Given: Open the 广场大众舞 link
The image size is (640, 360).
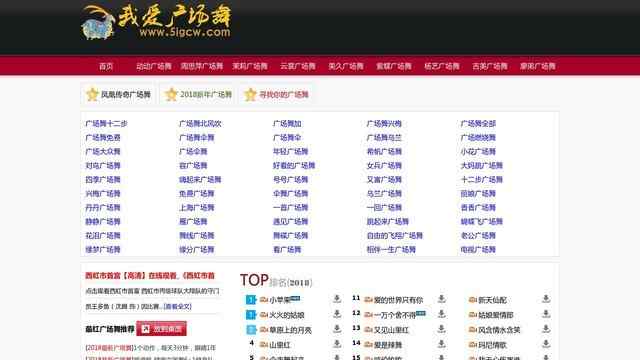Looking at the screenshot, I should (103, 151).
